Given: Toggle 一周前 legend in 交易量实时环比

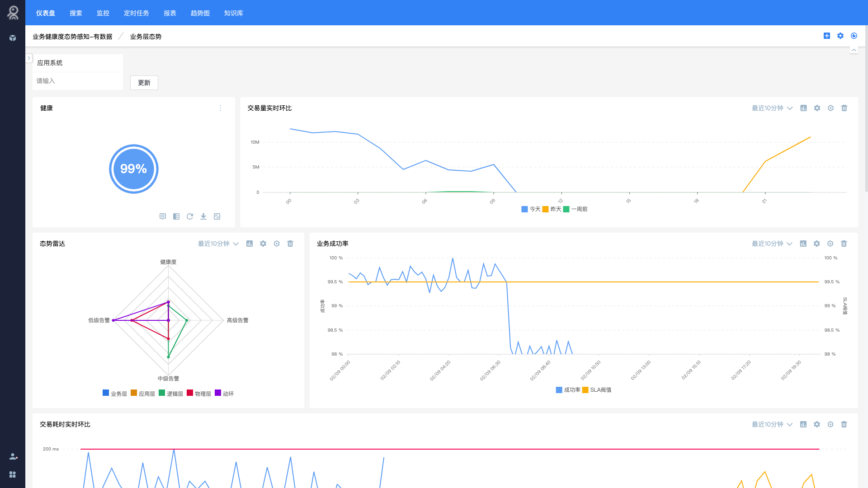Looking at the screenshot, I should [x=576, y=209].
